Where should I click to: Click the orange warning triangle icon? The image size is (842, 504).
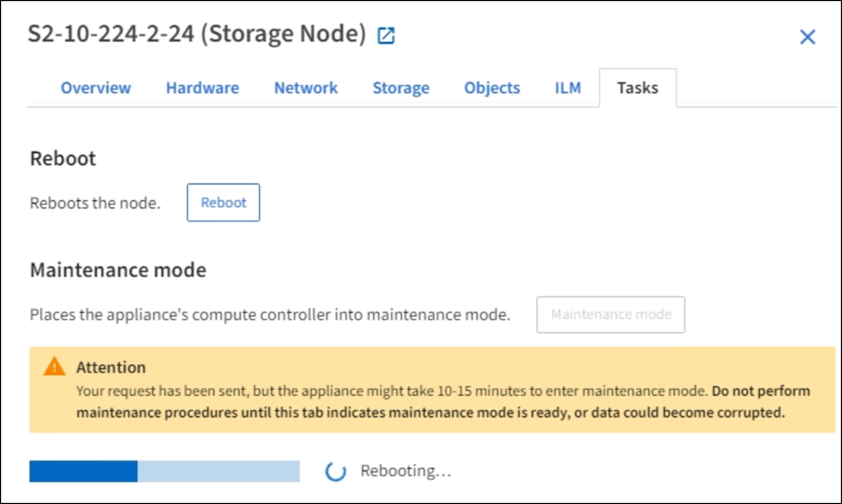pyautogui.click(x=54, y=366)
